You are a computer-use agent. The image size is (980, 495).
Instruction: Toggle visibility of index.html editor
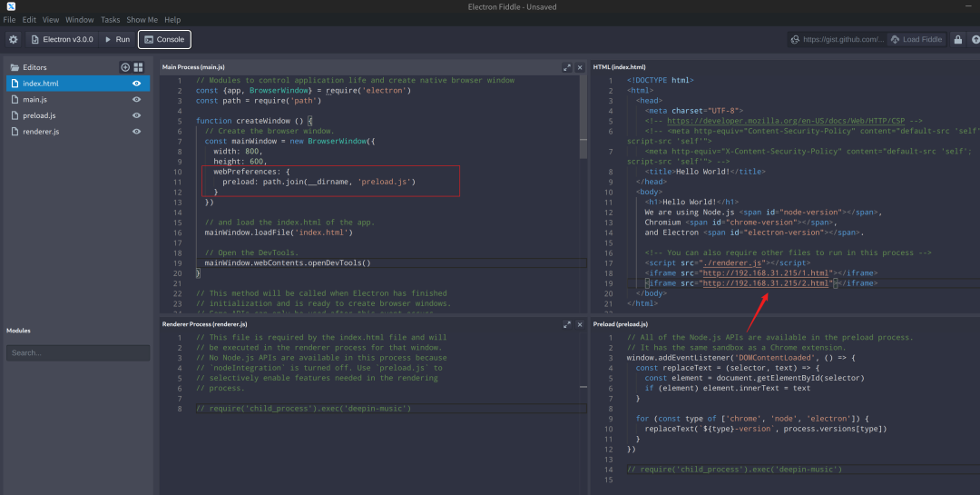point(137,84)
